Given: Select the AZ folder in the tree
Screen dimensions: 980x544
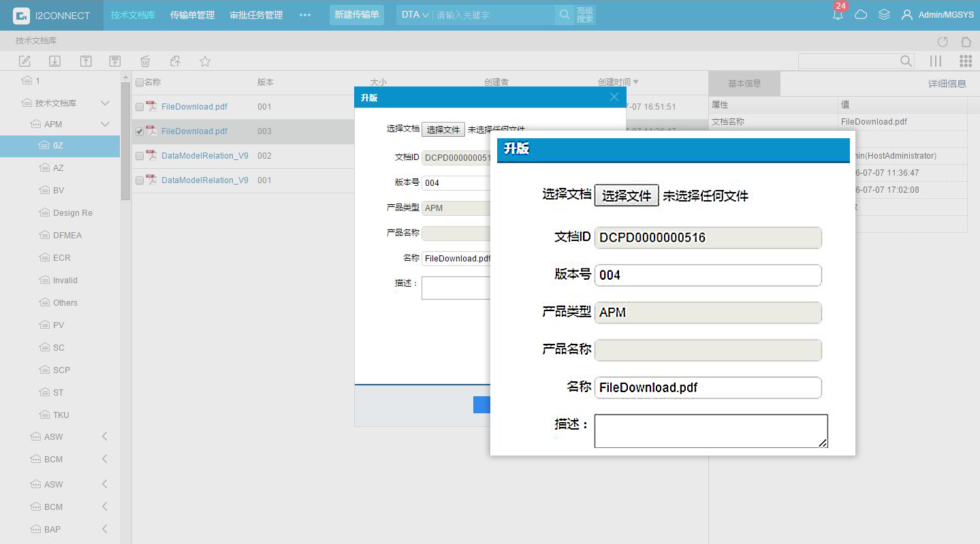Looking at the screenshot, I should point(60,167).
